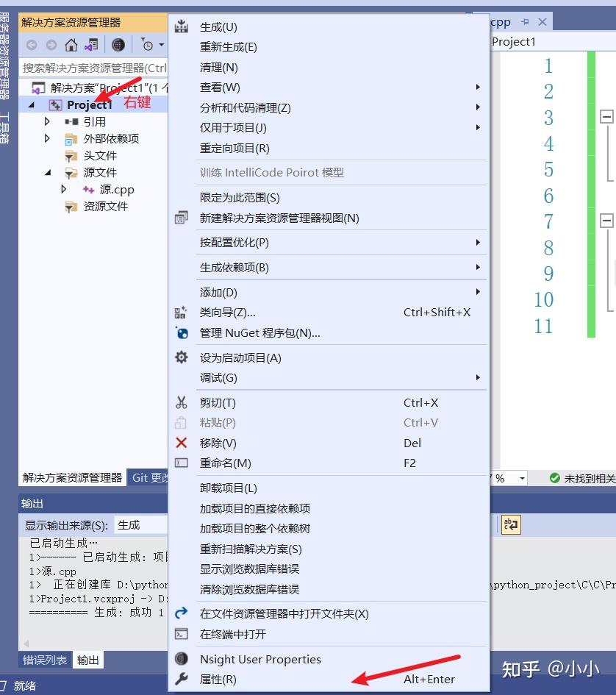
Task: Click the build icon next to 生成(U)
Action: coord(182,26)
